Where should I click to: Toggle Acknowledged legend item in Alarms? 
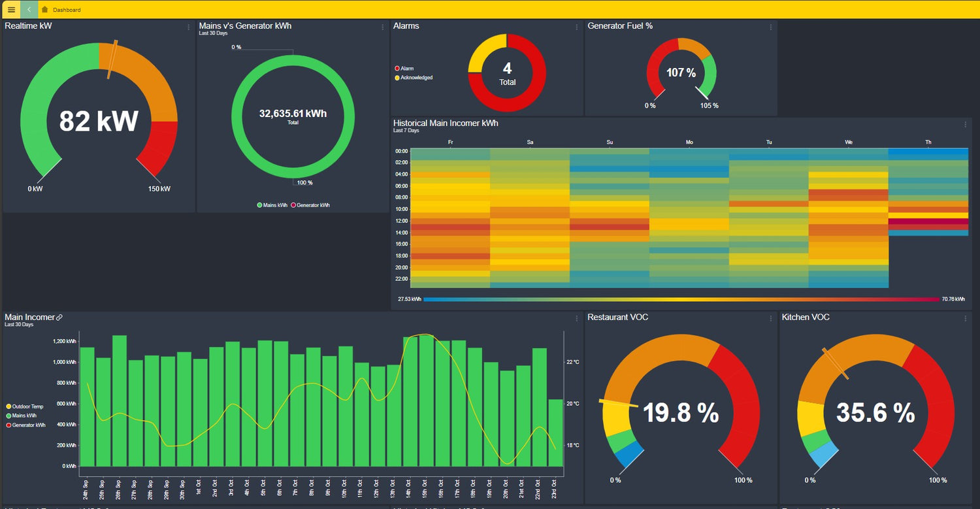pyautogui.click(x=416, y=78)
